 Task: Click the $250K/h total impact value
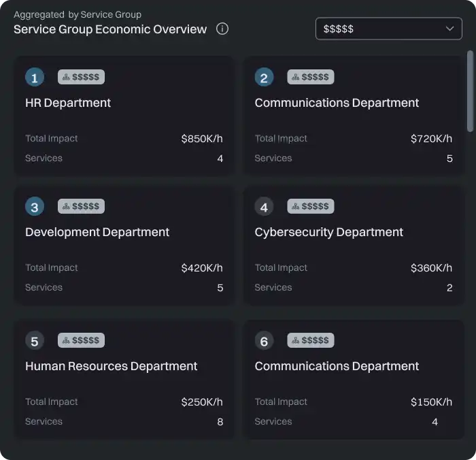click(x=202, y=402)
